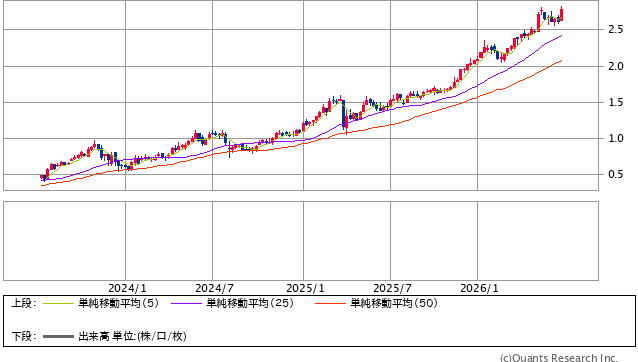Click the 2026/1 date axis label
The image size is (638, 362).
pos(479,288)
